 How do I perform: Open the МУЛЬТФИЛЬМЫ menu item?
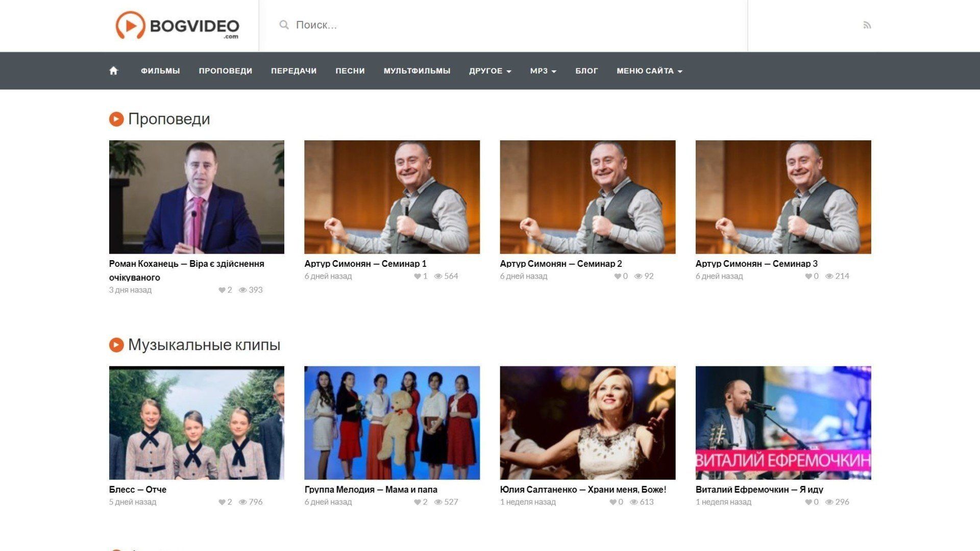[x=417, y=71]
